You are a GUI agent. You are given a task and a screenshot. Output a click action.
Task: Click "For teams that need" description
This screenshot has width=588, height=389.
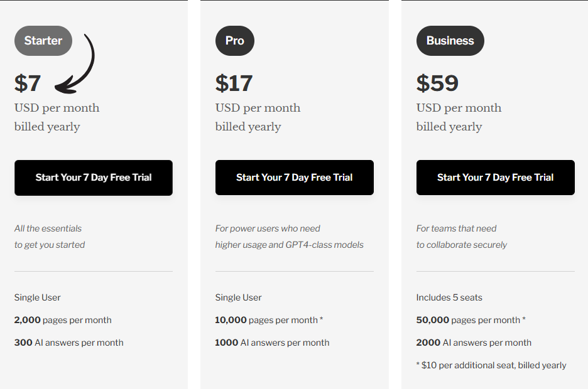click(x=456, y=228)
